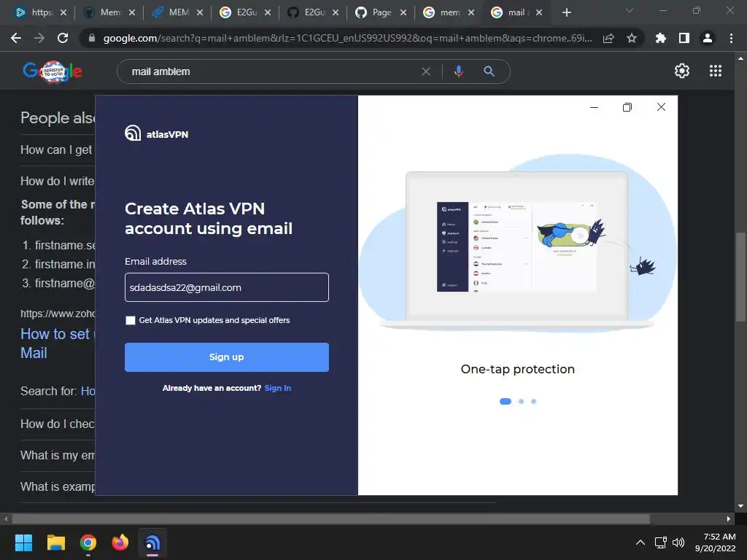Tick the Atlas VPN updates and offers checkbox
Screen dimensions: 747x560
click(130, 321)
